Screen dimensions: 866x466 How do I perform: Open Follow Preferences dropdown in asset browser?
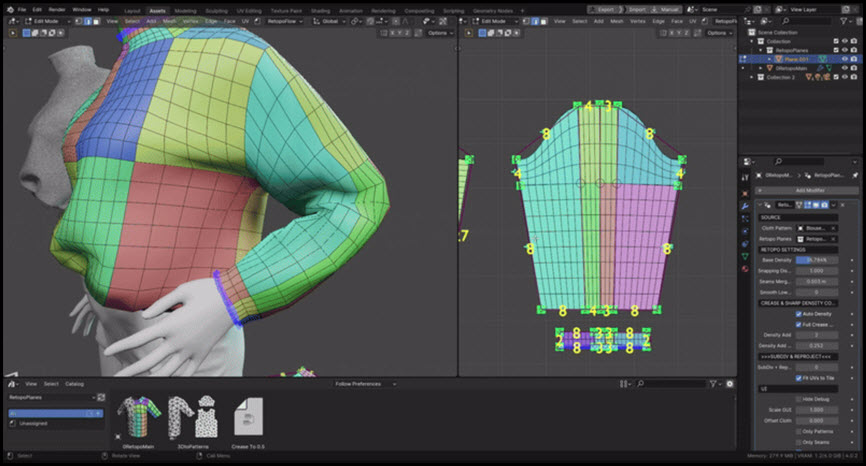[x=365, y=384]
